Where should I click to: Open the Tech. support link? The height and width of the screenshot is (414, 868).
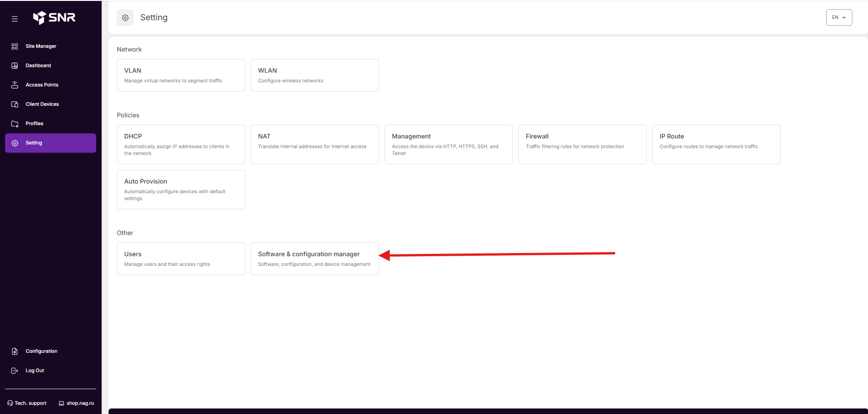[27, 403]
